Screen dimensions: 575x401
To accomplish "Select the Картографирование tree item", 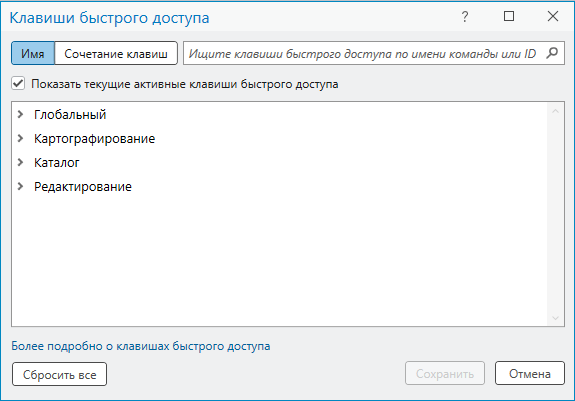I will pyautogui.click(x=95, y=139).
